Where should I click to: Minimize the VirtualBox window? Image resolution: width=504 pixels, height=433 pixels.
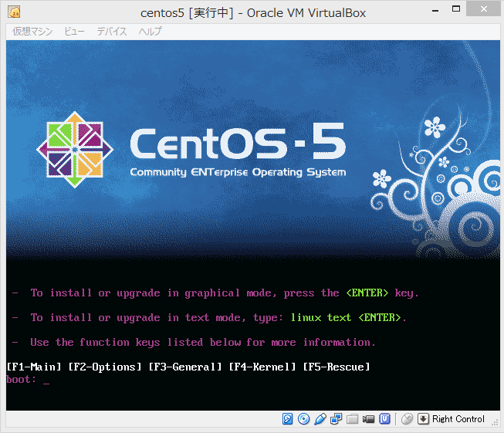[435, 9]
